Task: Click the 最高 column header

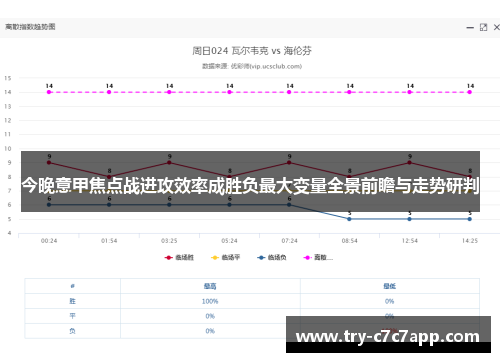Action: pyautogui.click(x=210, y=286)
